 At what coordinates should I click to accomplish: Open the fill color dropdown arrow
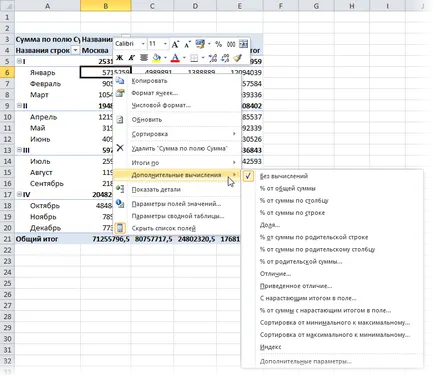165,58
